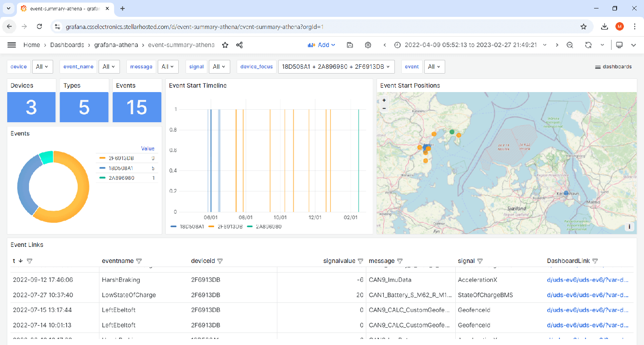644x345 pixels.
Task: Open the Grafana hamburger menu
Action: pos(12,45)
